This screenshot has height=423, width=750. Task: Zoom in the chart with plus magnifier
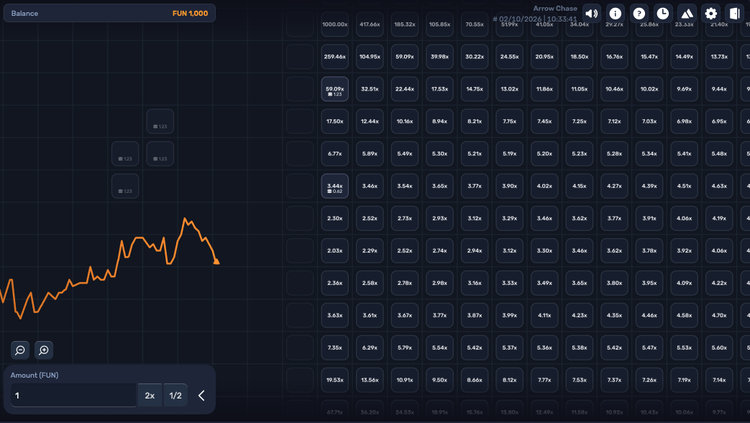pyautogui.click(x=44, y=350)
